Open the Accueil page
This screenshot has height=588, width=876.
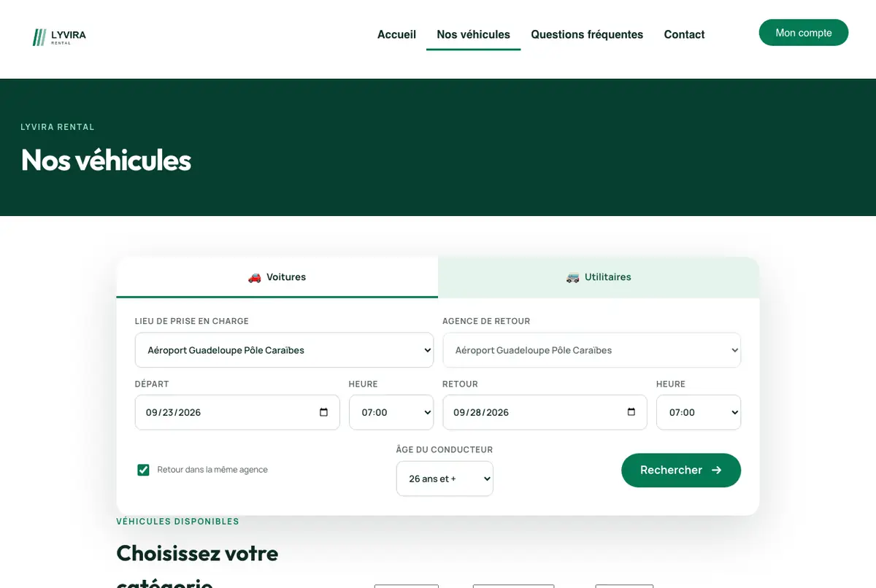coord(396,34)
